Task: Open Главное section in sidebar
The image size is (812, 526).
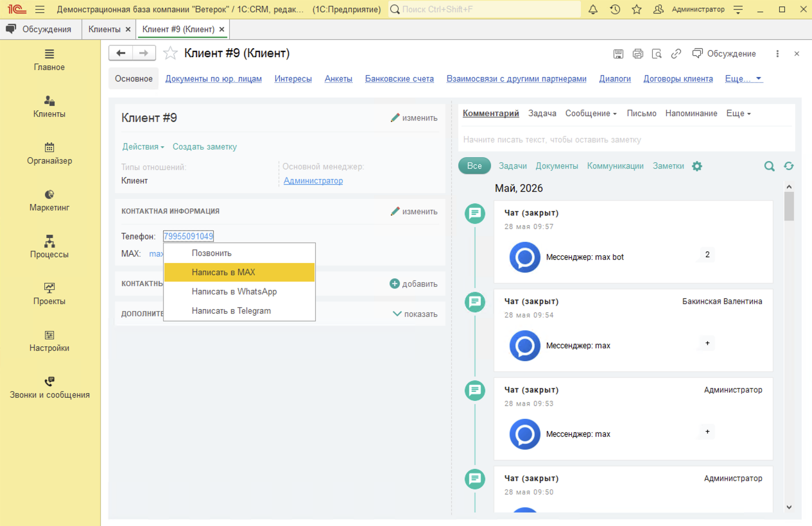Action: pyautogui.click(x=49, y=60)
